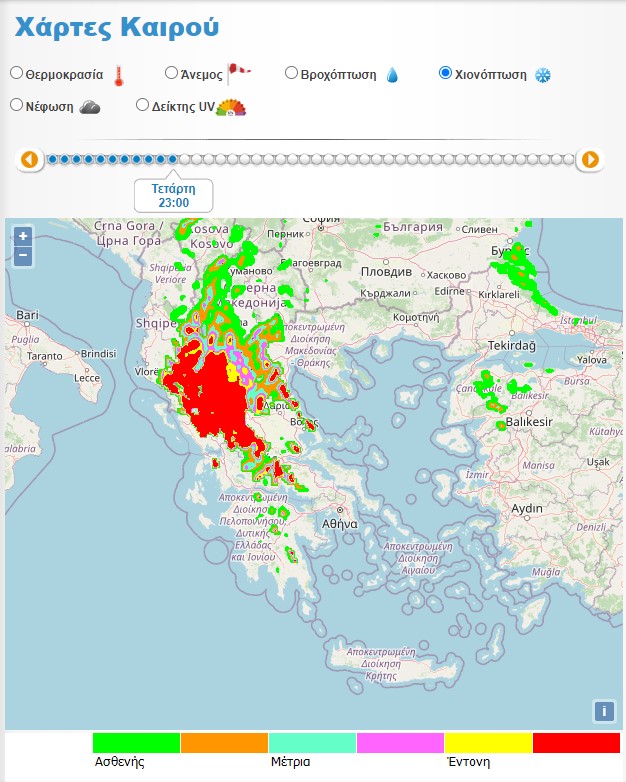Click Bari label on map
The height and width of the screenshot is (782, 626).
(x=27, y=315)
